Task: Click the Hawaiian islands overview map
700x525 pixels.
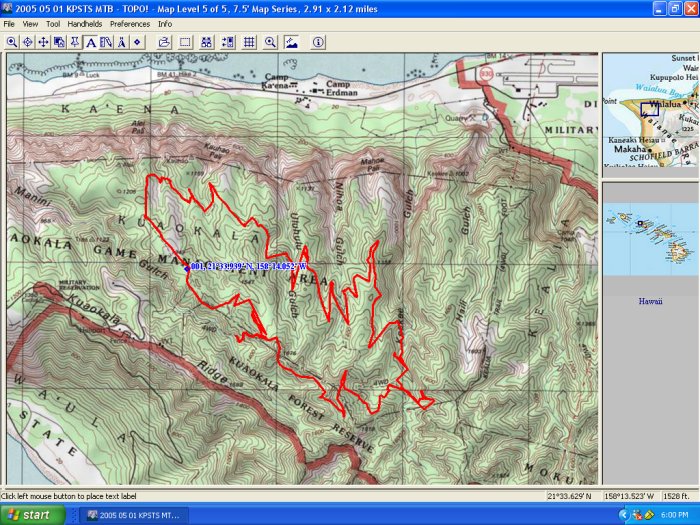Action: [x=650, y=239]
